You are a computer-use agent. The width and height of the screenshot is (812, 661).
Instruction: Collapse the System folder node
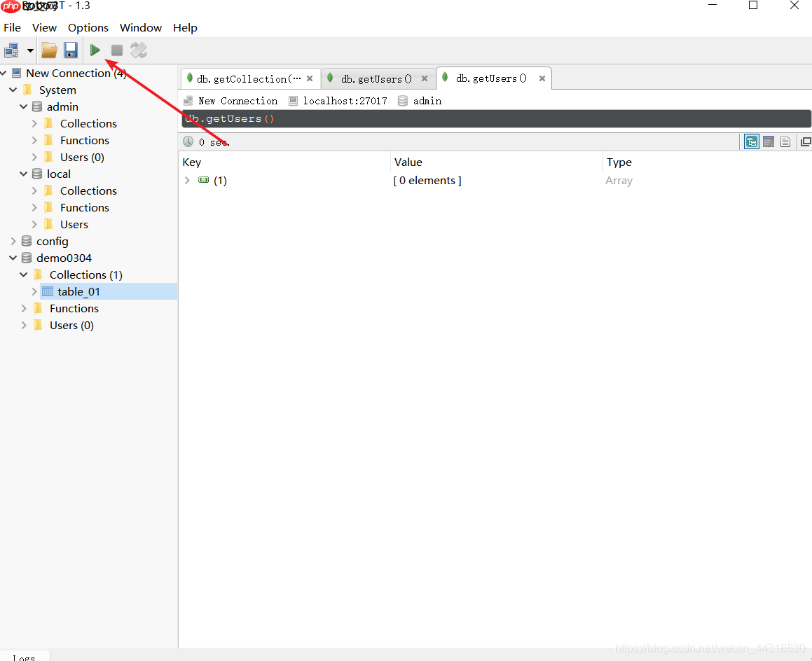tap(13, 90)
